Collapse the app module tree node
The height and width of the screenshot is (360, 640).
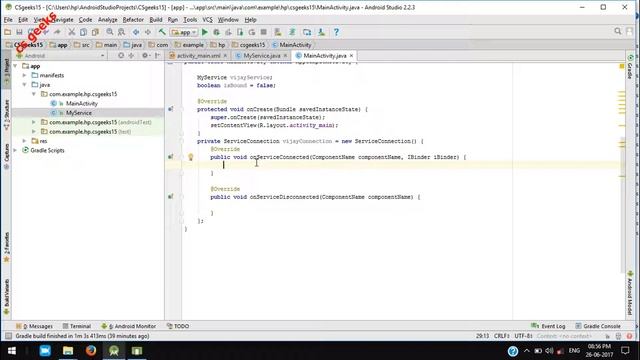(16, 66)
